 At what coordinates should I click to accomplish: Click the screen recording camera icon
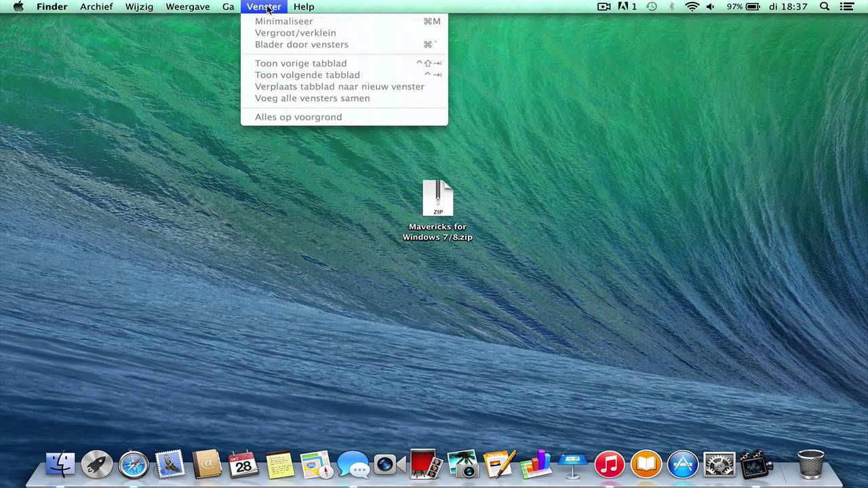point(604,7)
